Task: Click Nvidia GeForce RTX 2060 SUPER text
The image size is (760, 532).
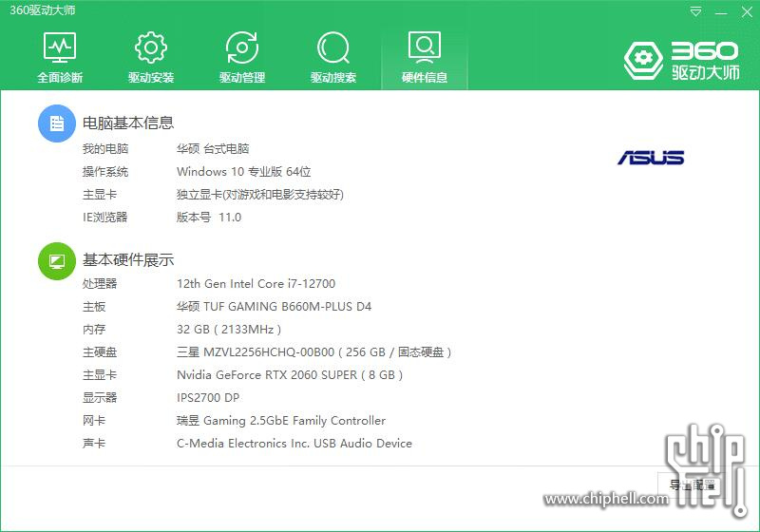Action: pyautogui.click(x=290, y=375)
